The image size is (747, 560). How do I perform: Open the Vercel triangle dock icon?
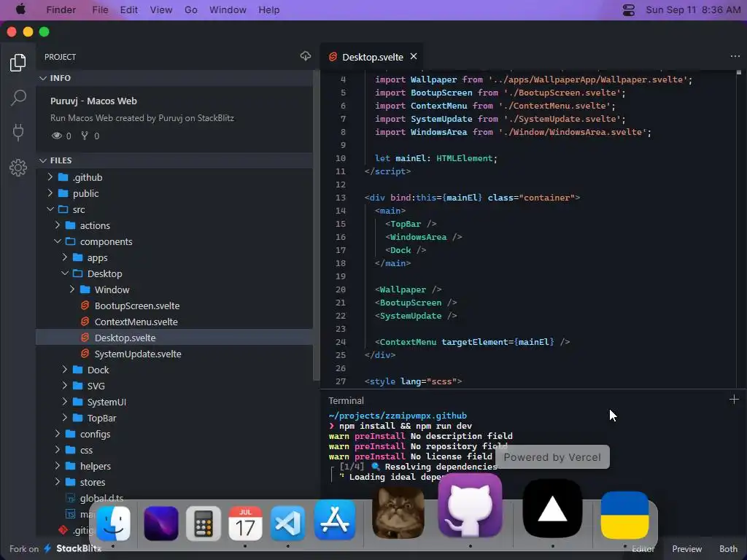click(553, 508)
